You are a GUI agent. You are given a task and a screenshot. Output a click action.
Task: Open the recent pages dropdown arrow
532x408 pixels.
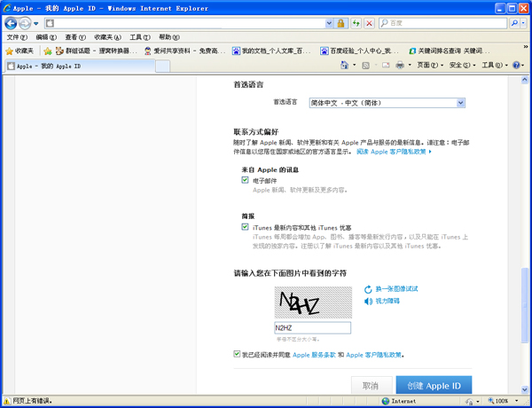coord(36,24)
